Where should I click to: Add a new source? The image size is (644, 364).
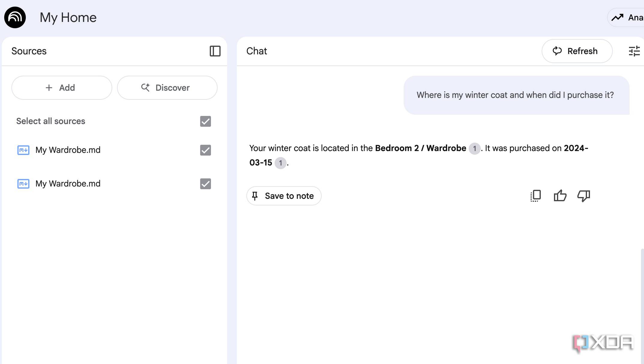point(61,87)
